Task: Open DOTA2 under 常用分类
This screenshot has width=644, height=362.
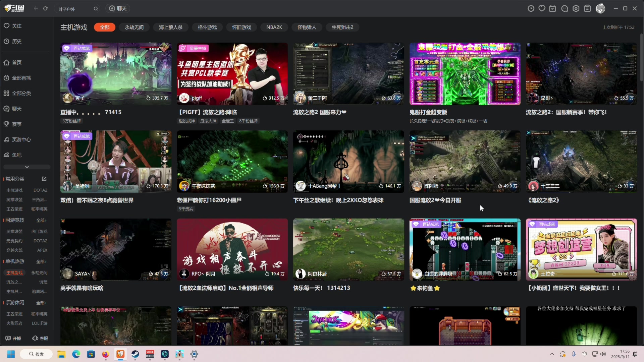Action: coord(40,190)
